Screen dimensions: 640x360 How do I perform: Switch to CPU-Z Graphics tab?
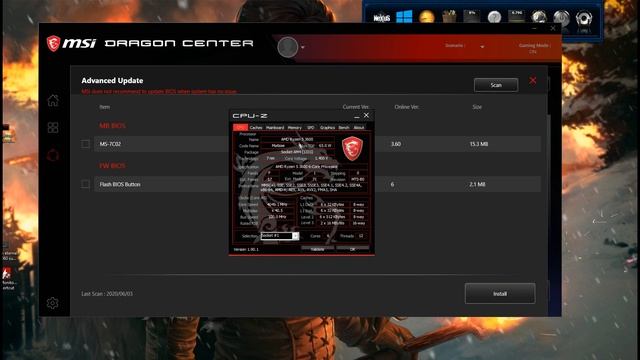327,128
